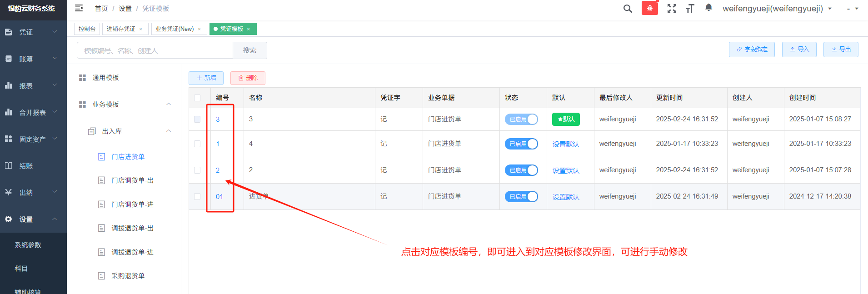Expand the 固定资产 sidebar menu
Screen dimensions: 868x294
click(55, 139)
